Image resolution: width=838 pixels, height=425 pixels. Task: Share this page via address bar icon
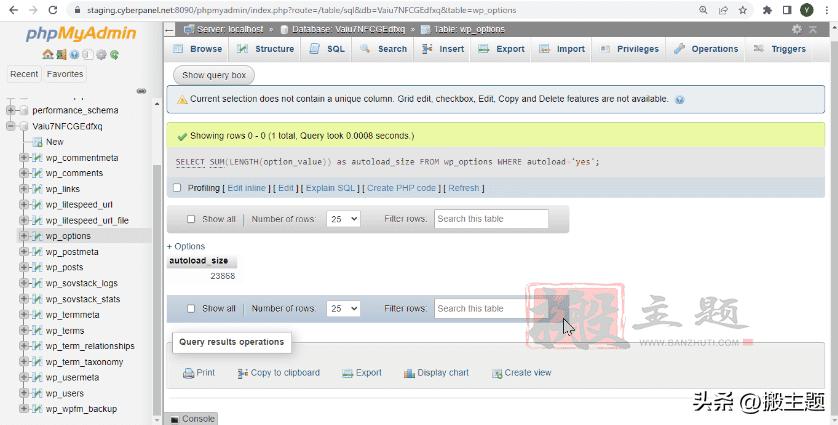coord(723,10)
